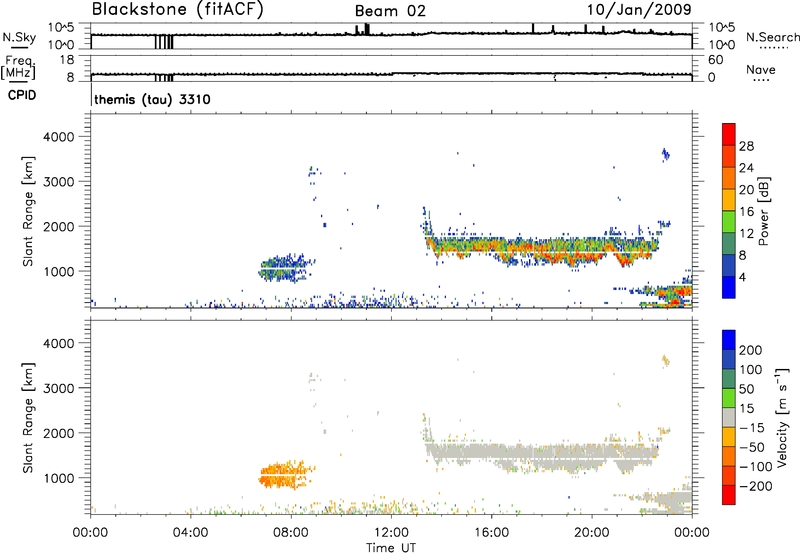
Task: Click the -200 label on velocity colorbar
Action: [x=755, y=486]
